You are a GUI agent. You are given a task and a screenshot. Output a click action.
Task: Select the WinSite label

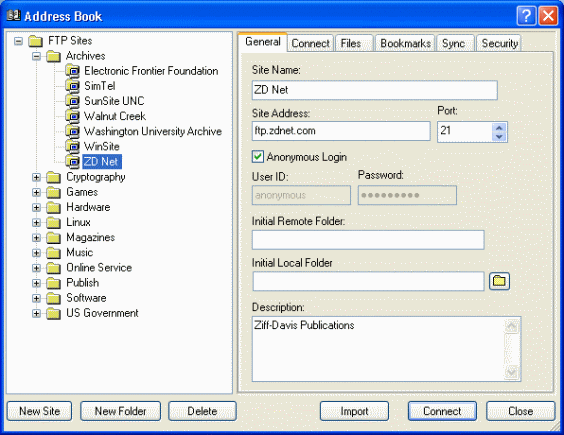[101, 146]
